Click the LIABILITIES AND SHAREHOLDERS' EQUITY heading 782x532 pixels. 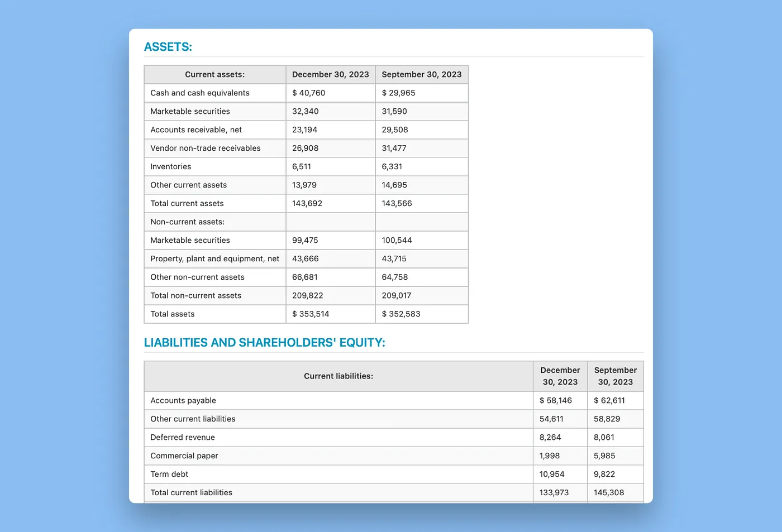tap(264, 343)
